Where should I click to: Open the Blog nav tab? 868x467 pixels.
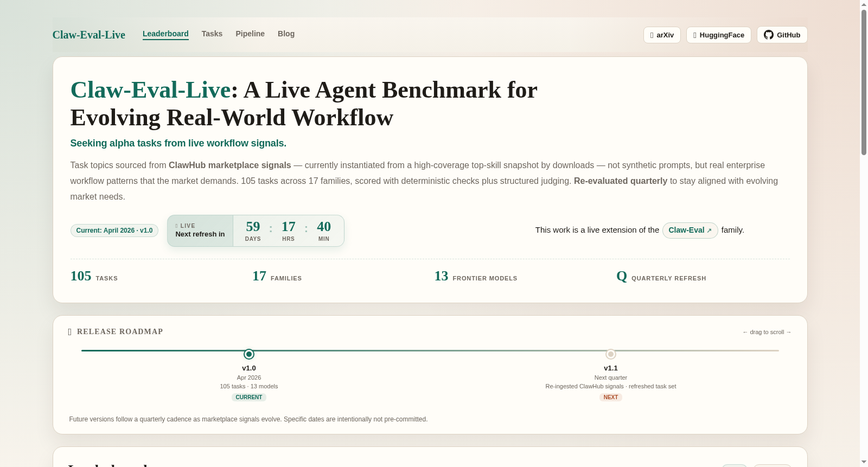coord(286,34)
